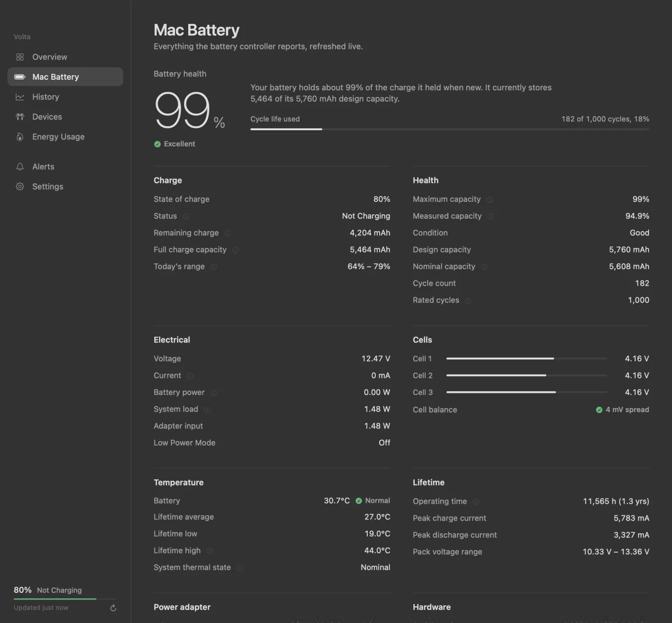The height and width of the screenshot is (623, 672).
Task: Click the info icon beside Current
Action: [190, 376]
